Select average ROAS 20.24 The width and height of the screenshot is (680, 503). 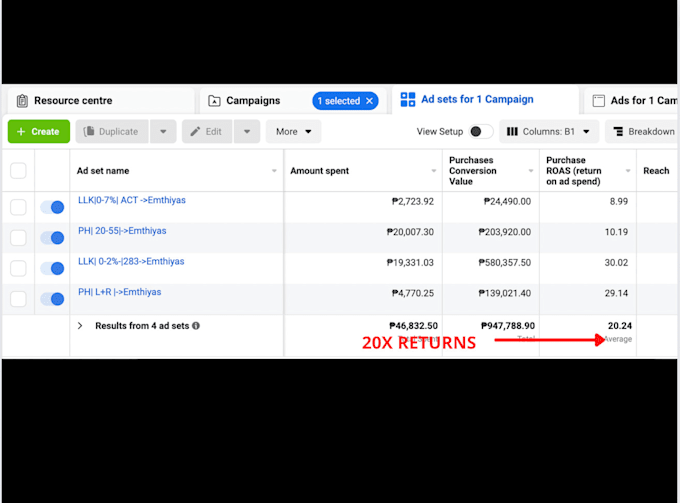click(620, 326)
